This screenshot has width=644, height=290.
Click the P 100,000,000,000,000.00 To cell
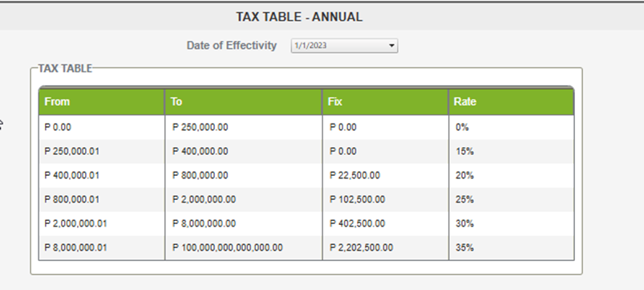click(x=244, y=247)
